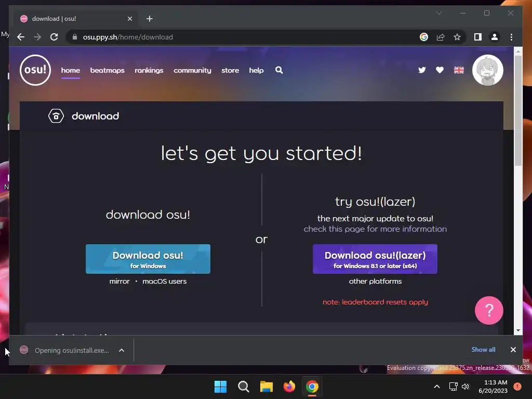Click the browser forward arrow

[37, 37]
